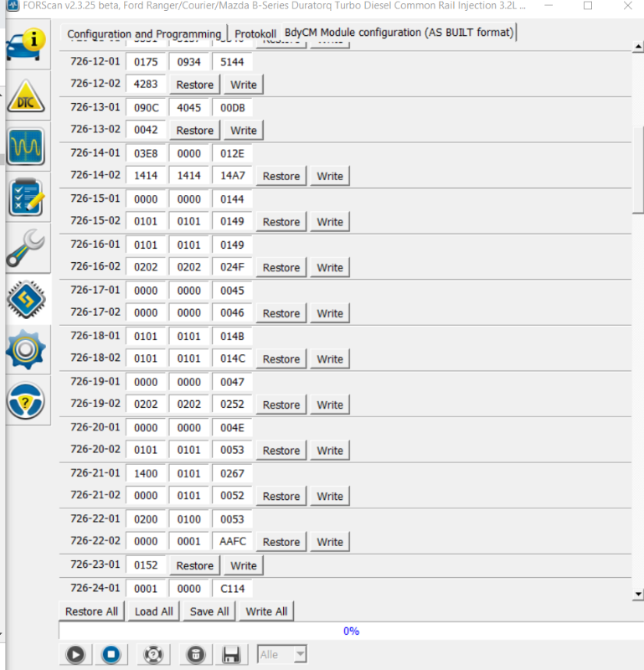This screenshot has height=670, width=644.
Task: Click Write for block 726-12-02
Action: (244, 85)
